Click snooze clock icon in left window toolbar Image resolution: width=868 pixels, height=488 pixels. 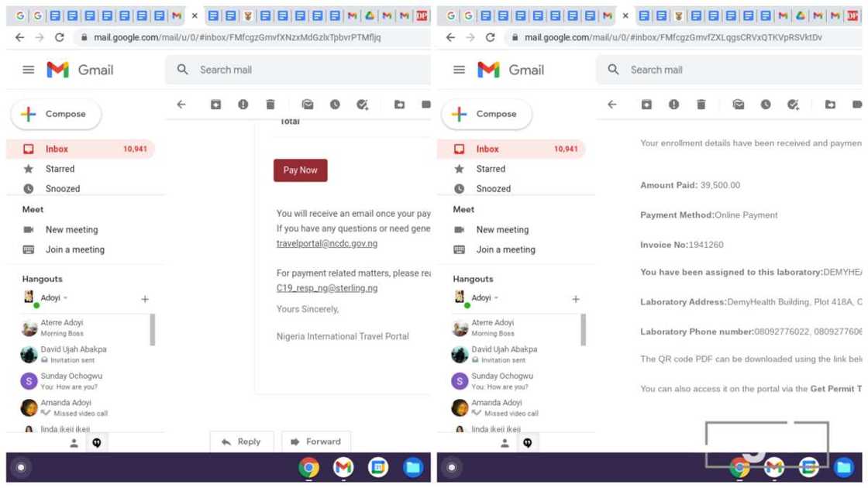(335, 105)
